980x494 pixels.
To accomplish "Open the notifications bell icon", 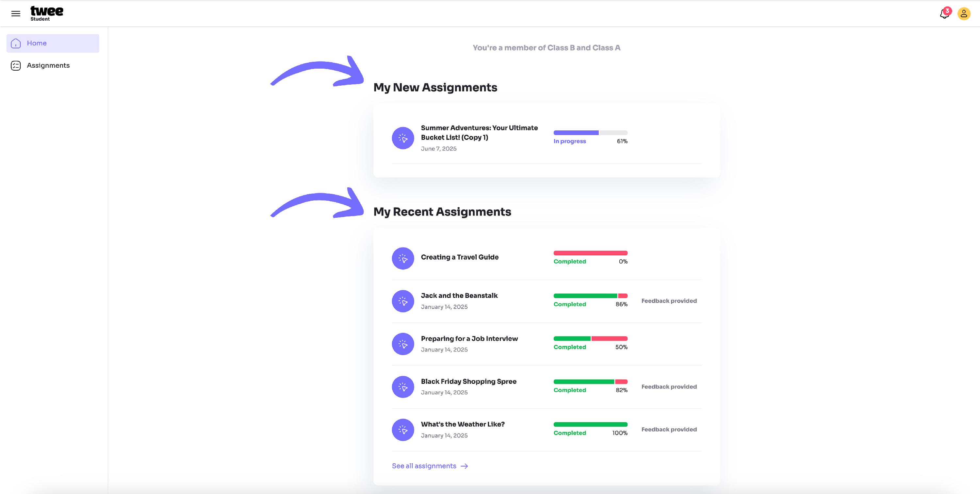I will pyautogui.click(x=944, y=14).
